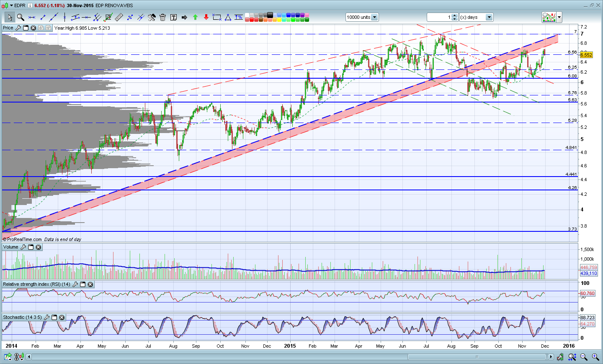Maximize the RSI indicator panel
This screenshot has width=603, height=364.
82,284
